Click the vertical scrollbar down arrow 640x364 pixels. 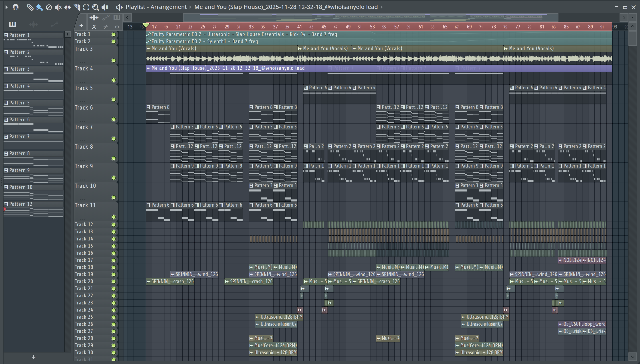pos(632,357)
